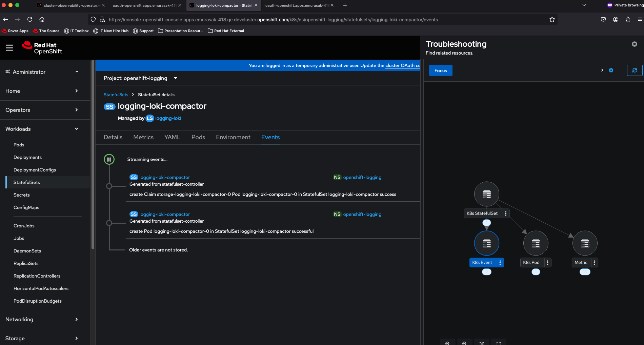Click the browser address bar URL
The width and height of the screenshot is (644, 345).
coord(273,20)
